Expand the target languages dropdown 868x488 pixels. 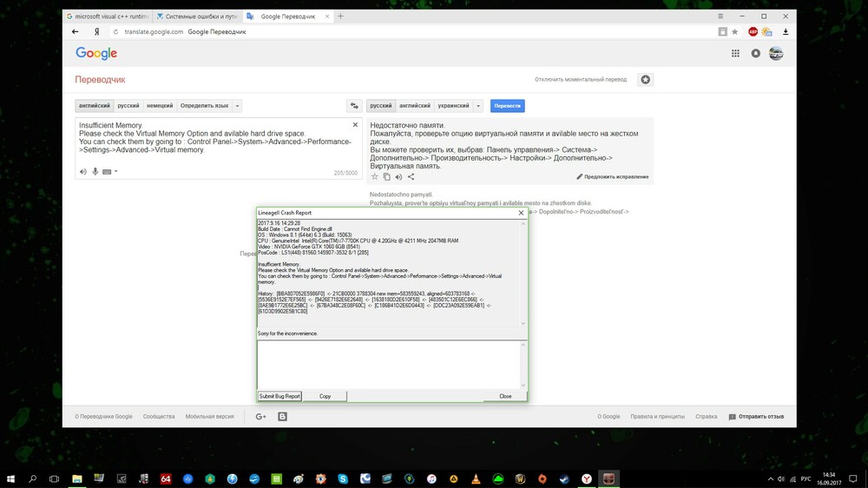pos(478,106)
